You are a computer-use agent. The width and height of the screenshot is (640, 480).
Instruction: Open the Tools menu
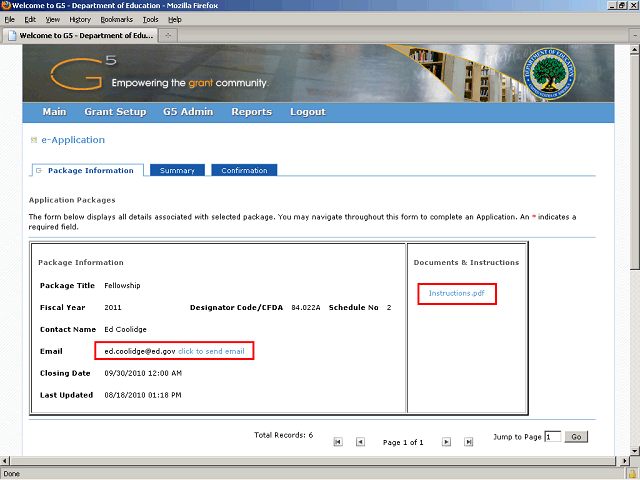(151, 20)
